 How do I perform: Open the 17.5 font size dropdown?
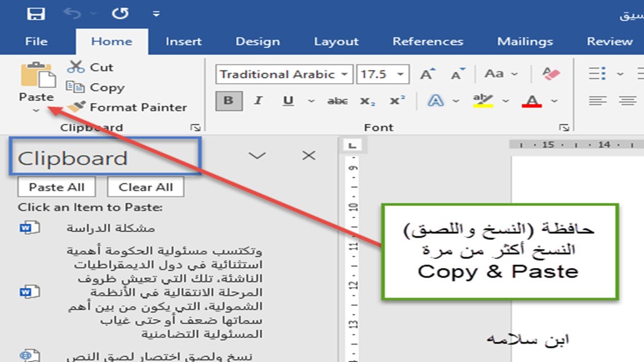point(400,74)
